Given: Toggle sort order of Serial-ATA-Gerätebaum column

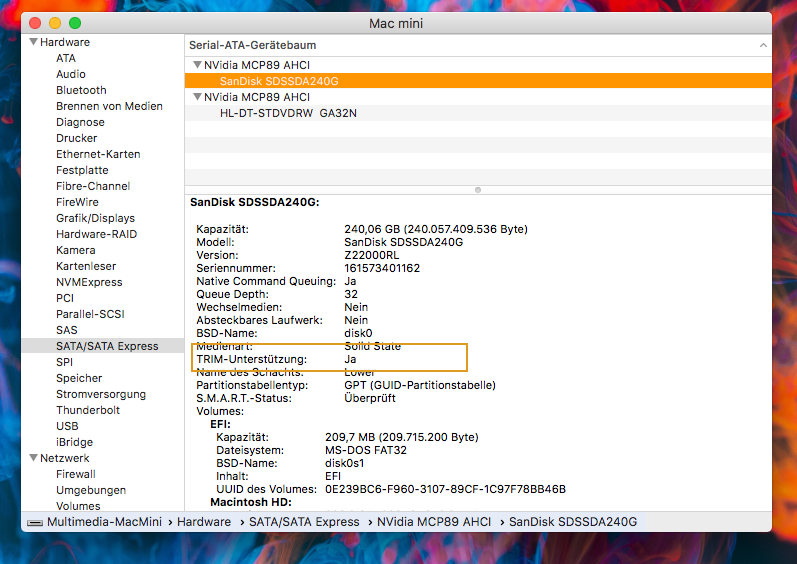Looking at the screenshot, I should [x=763, y=45].
